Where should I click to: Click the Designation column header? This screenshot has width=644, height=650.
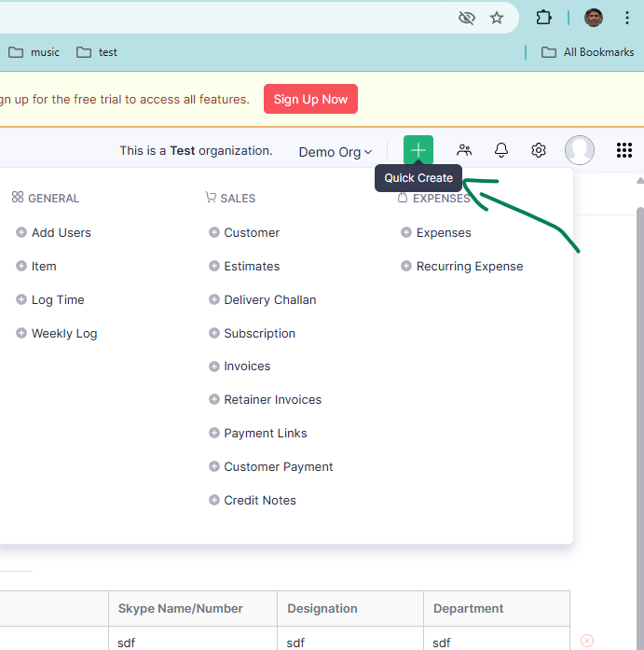click(322, 609)
